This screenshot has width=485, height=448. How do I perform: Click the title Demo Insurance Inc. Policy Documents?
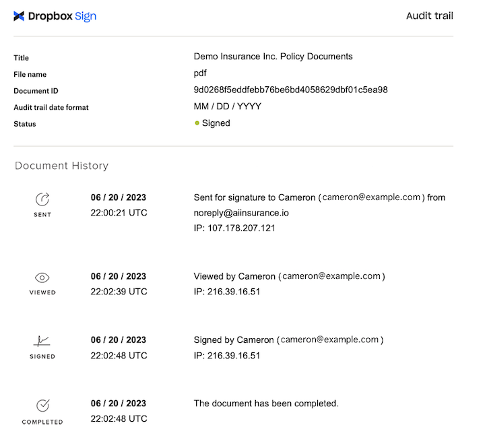pos(273,57)
